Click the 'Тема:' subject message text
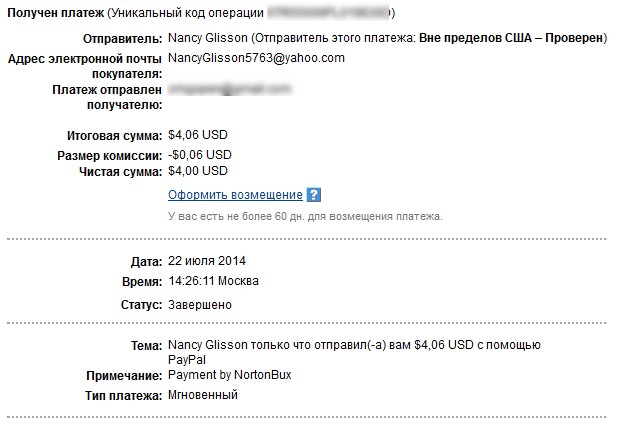The image size is (618, 423). [354, 345]
